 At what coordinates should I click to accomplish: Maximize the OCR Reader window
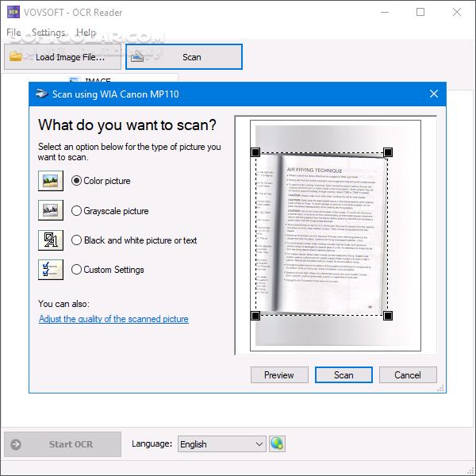point(420,12)
